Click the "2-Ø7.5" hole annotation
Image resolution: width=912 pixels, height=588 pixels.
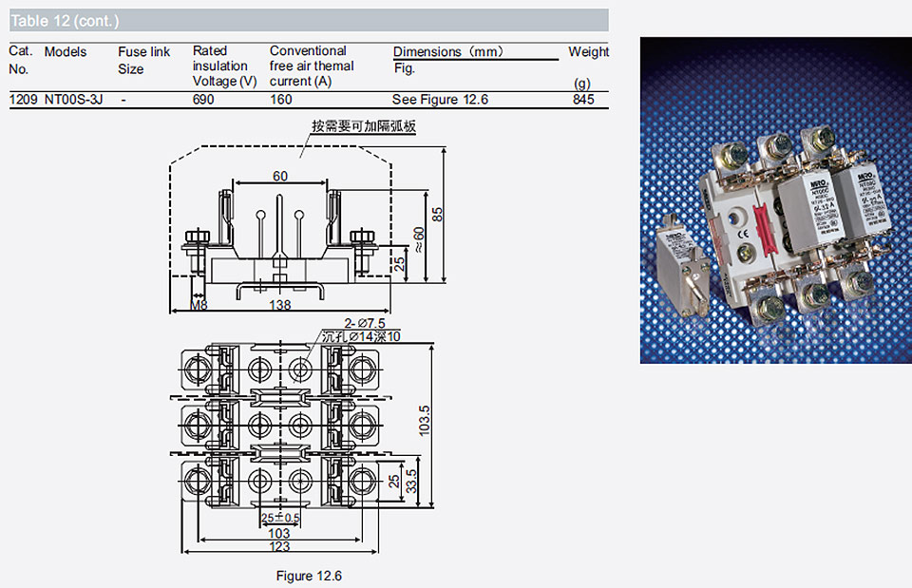coord(365,323)
